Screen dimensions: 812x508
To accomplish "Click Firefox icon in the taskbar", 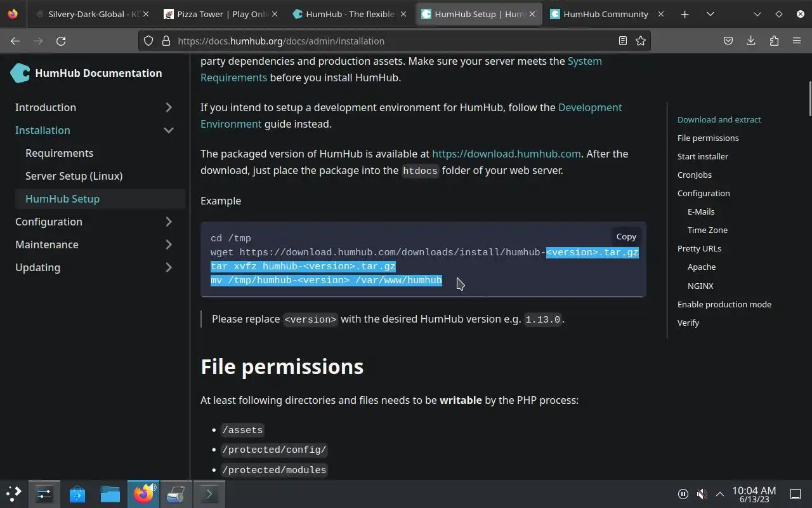I will tap(143, 493).
